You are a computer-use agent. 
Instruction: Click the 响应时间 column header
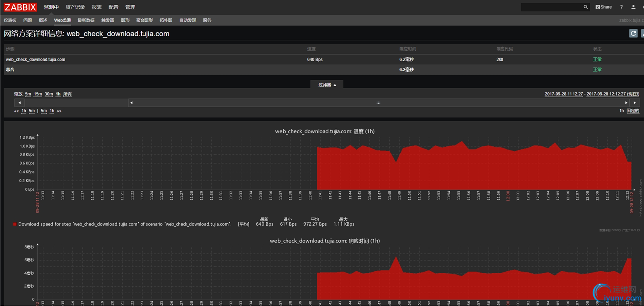point(408,49)
